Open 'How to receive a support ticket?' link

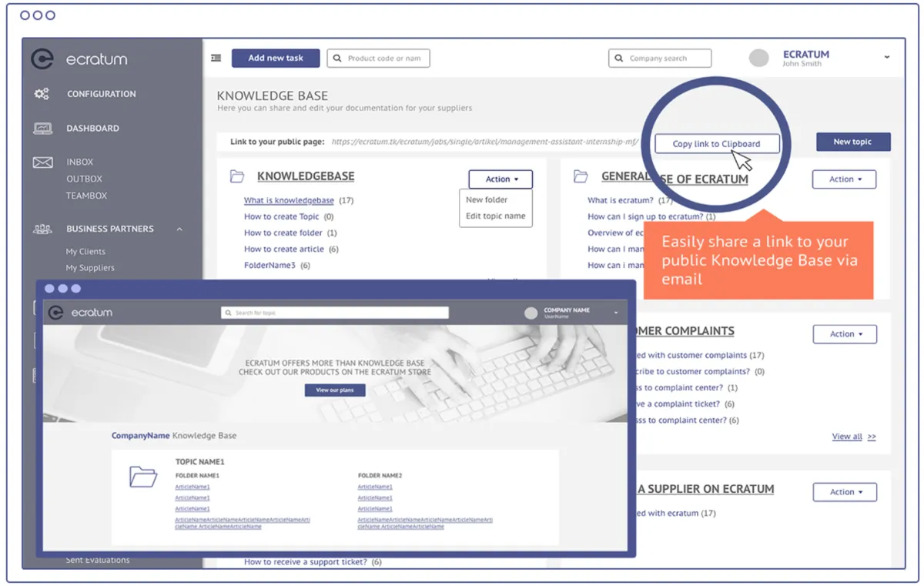tap(306, 562)
